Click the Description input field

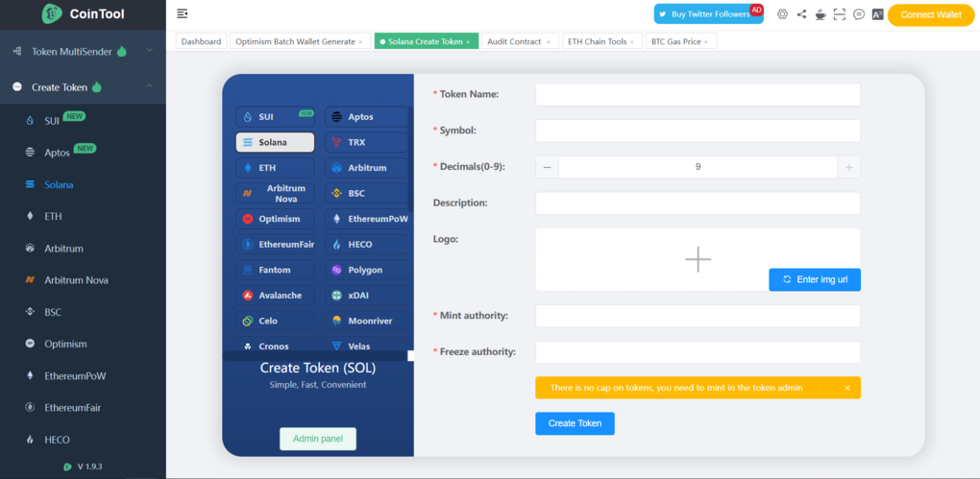coord(698,203)
